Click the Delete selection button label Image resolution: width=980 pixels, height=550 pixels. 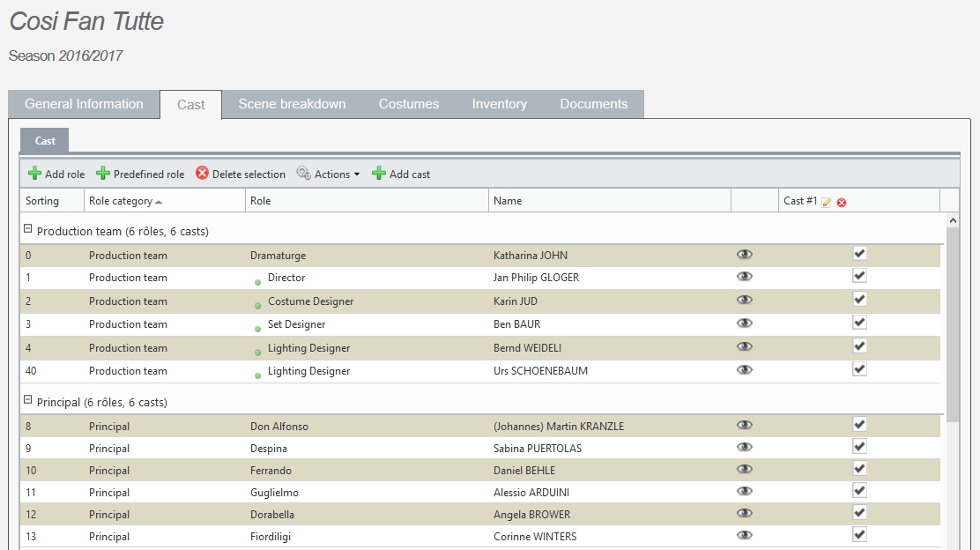249,175
